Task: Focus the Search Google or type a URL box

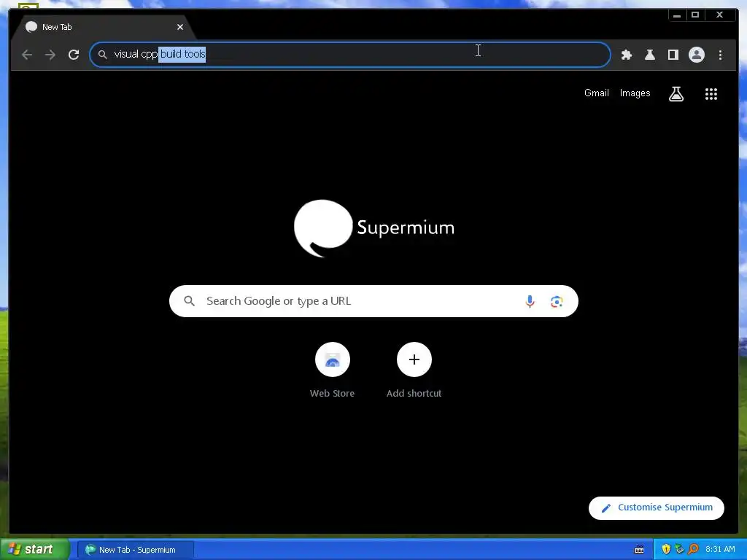Action: coord(373,301)
